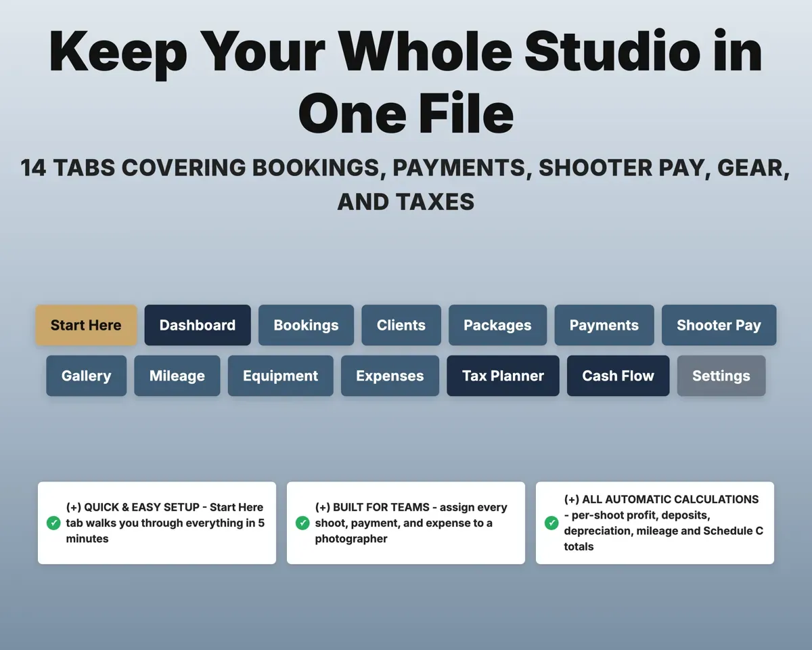This screenshot has width=812, height=650.
Task: Click the Keep Your Whole Studio headline
Action: 406,82
